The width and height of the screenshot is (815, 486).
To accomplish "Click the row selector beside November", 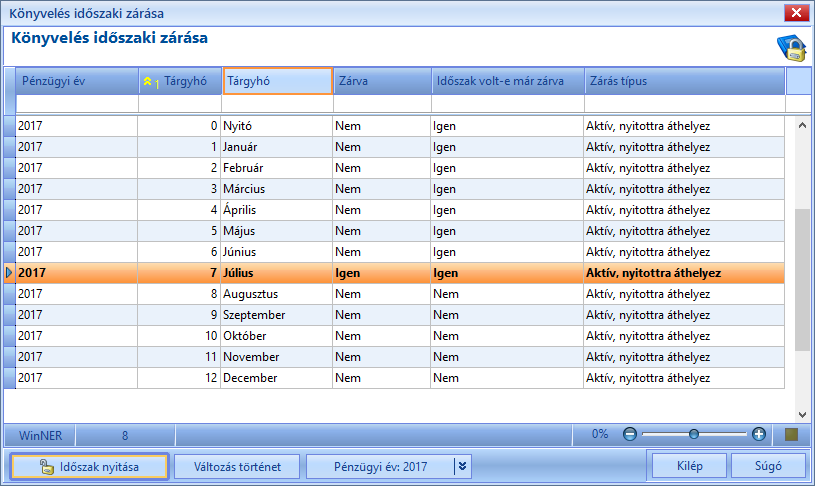I will [10, 357].
